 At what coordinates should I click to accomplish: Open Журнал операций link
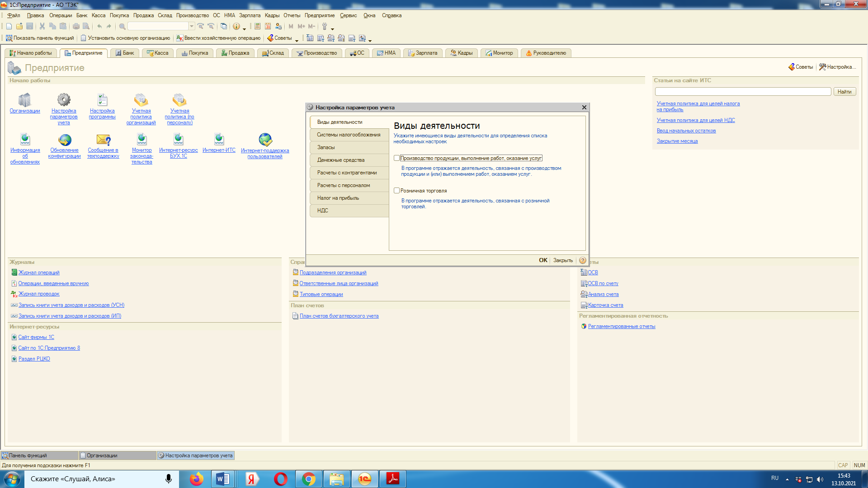(x=39, y=272)
